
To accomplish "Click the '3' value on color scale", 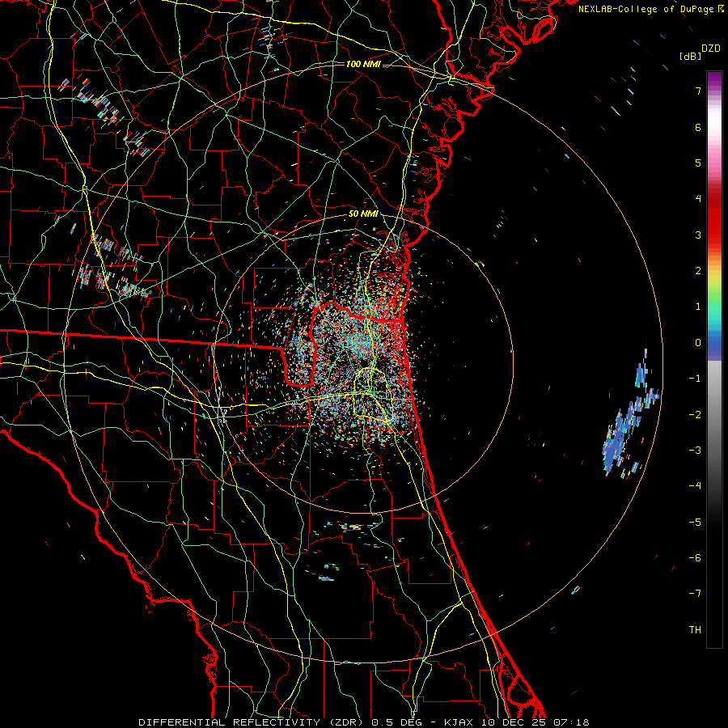I will (698, 235).
